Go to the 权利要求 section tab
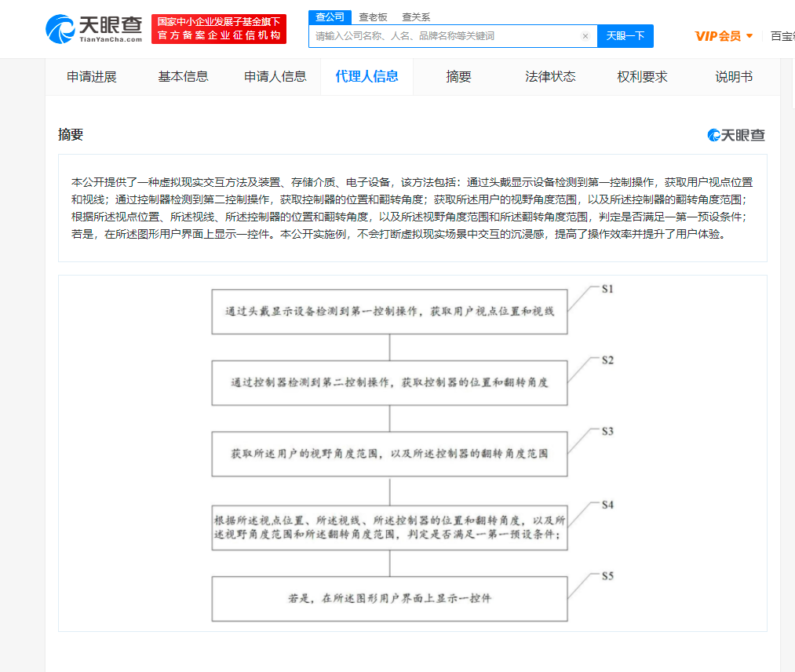Image resolution: width=795 pixels, height=672 pixels. pyautogui.click(x=642, y=77)
